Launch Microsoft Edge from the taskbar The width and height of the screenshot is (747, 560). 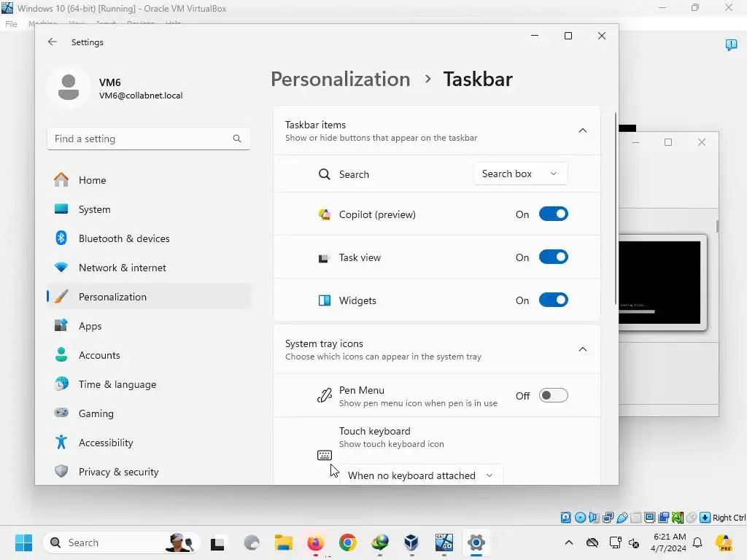coord(251,542)
